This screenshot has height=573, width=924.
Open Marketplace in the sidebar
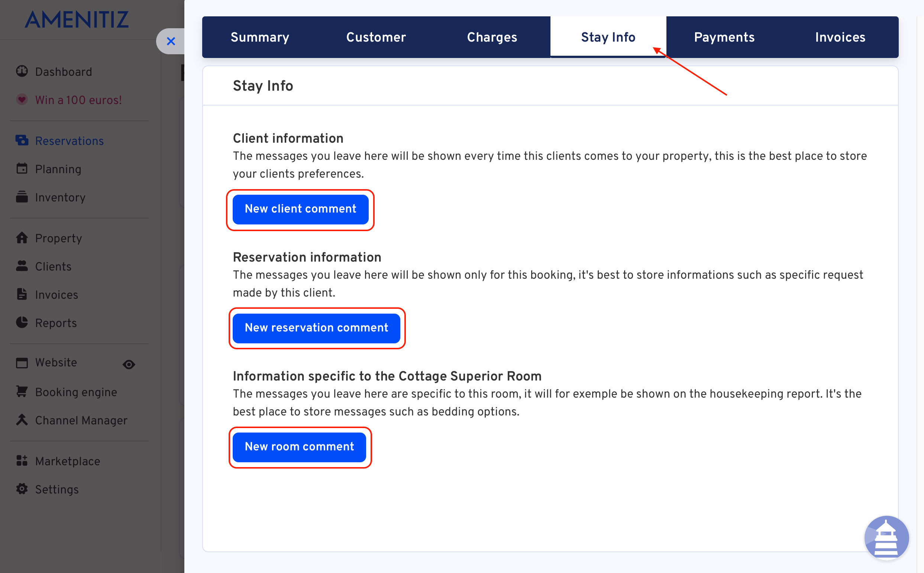[x=68, y=462]
